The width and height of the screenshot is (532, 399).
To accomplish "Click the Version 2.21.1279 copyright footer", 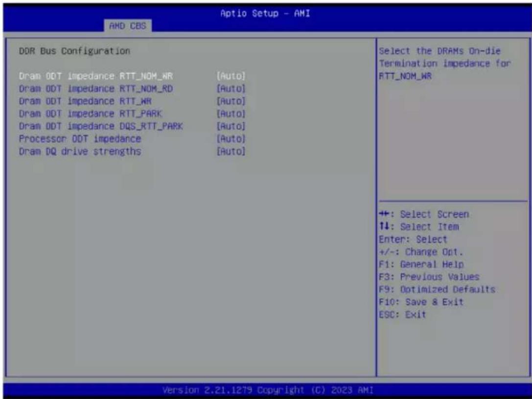I will tap(268, 390).
